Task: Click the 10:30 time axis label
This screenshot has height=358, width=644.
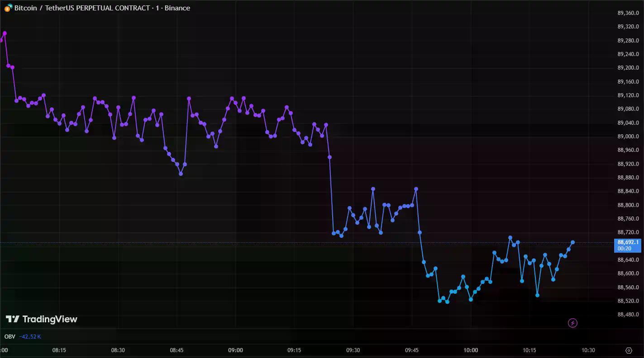Action: (588, 350)
